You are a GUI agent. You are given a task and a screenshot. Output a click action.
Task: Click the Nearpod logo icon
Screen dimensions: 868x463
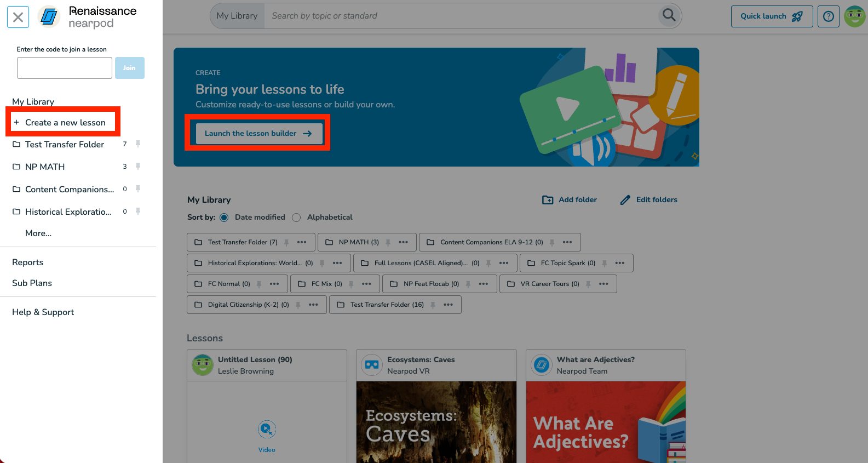point(49,17)
